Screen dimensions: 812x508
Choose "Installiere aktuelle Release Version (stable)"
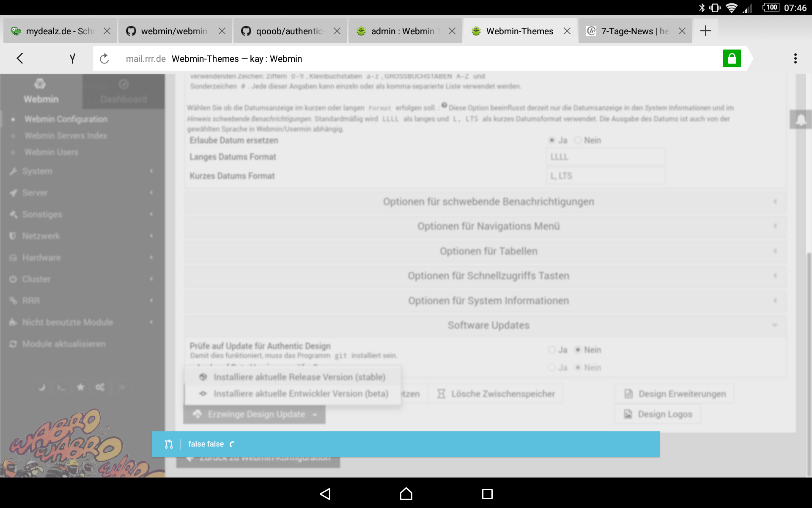(x=299, y=377)
